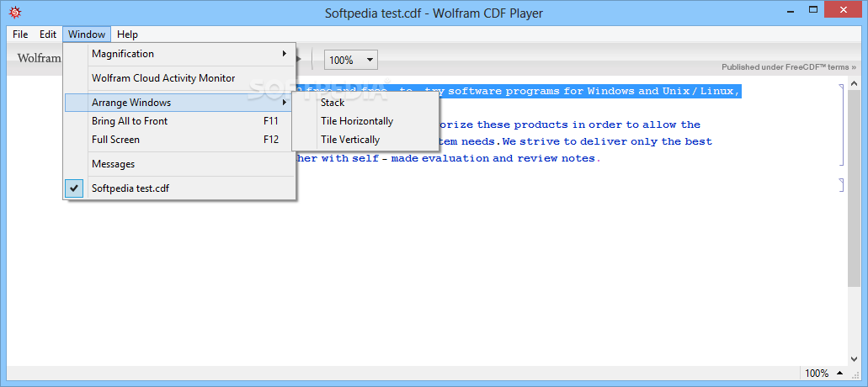Open the File menu
Image resolution: width=868 pixels, height=387 pixels.
(20, 34)
